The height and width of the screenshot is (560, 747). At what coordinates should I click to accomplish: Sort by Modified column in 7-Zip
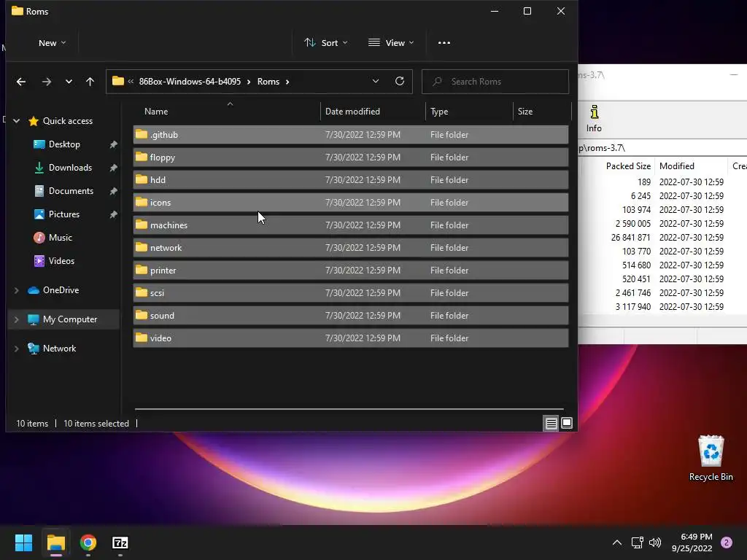(676, 166)
